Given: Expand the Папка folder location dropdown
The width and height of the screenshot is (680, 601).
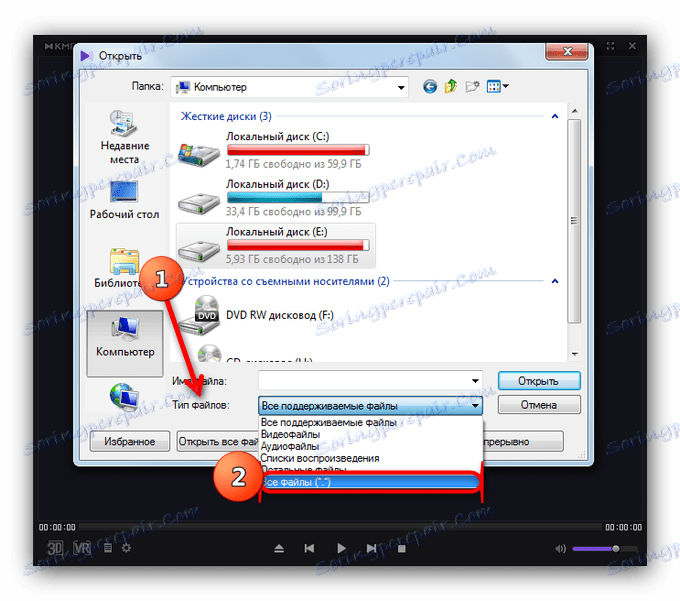Looking at the screenshot, I should click(401, 88).
